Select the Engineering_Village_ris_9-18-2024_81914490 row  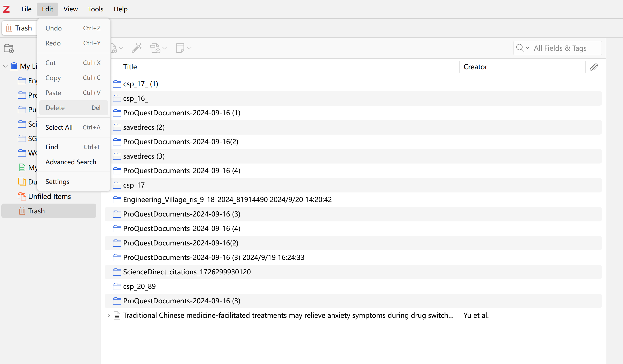[x=353, y=200]
